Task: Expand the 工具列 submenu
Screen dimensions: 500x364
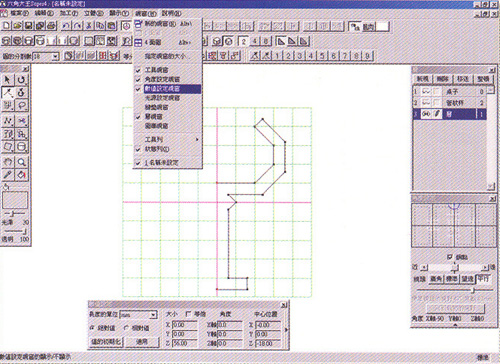Action: [168, 139]
